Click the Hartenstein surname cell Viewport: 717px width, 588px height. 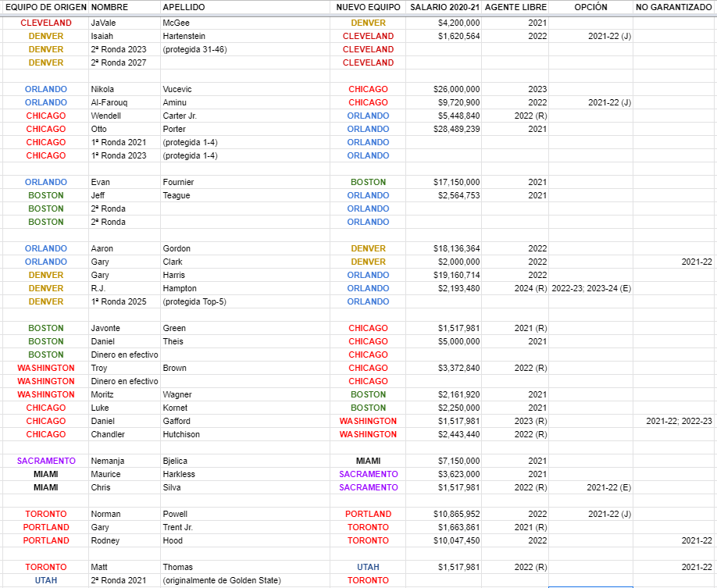pyautogui.click(x=245, y=36)
